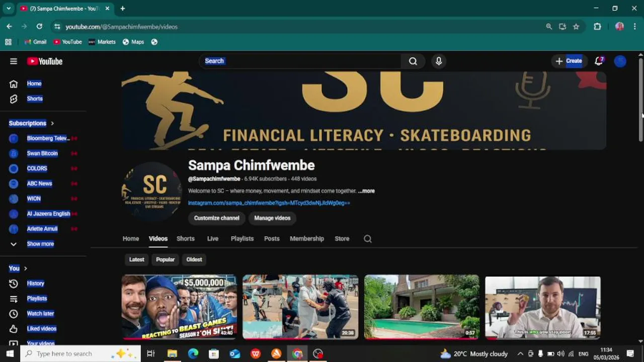Open the Store tab
The width and height of the screenshot is (644, 362).
point(342,239)
